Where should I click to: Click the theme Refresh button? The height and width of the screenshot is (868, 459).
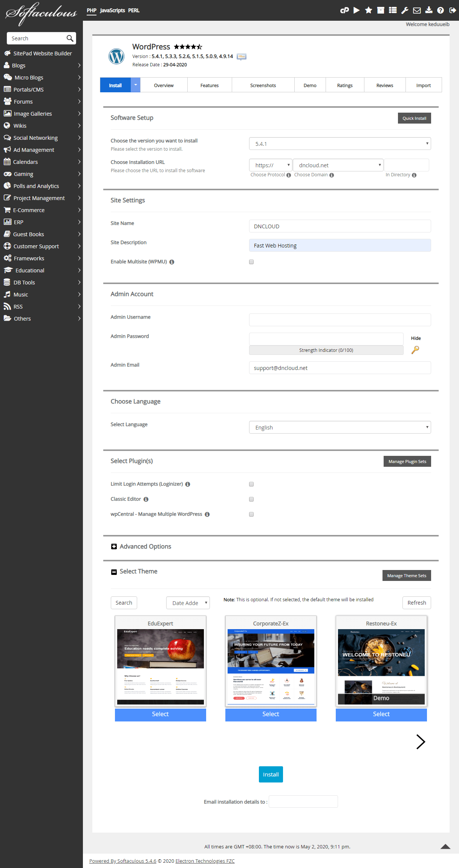click(417, 603)
